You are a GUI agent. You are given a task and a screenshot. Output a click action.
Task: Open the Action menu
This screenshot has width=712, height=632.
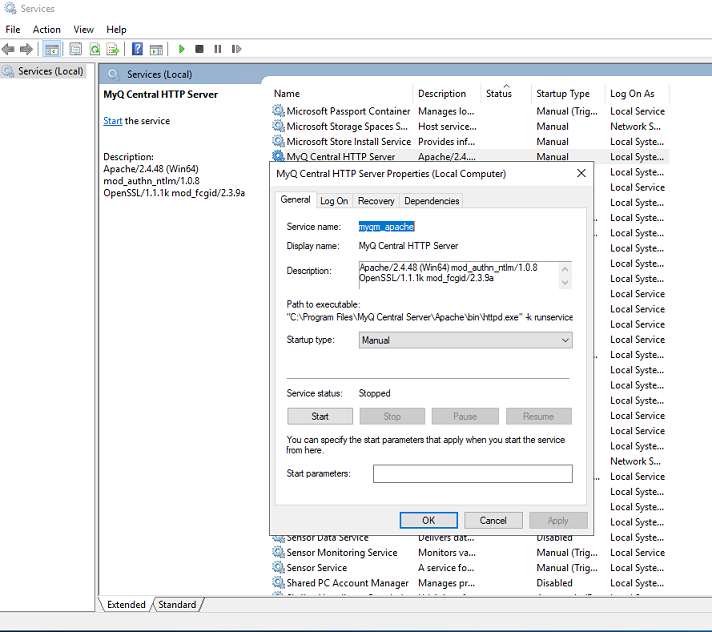tap(46, 30)
